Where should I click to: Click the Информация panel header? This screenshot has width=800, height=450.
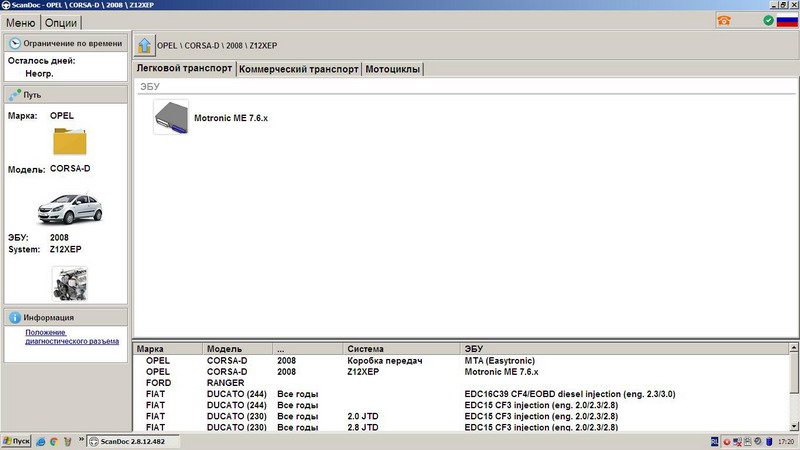[66, 317]
